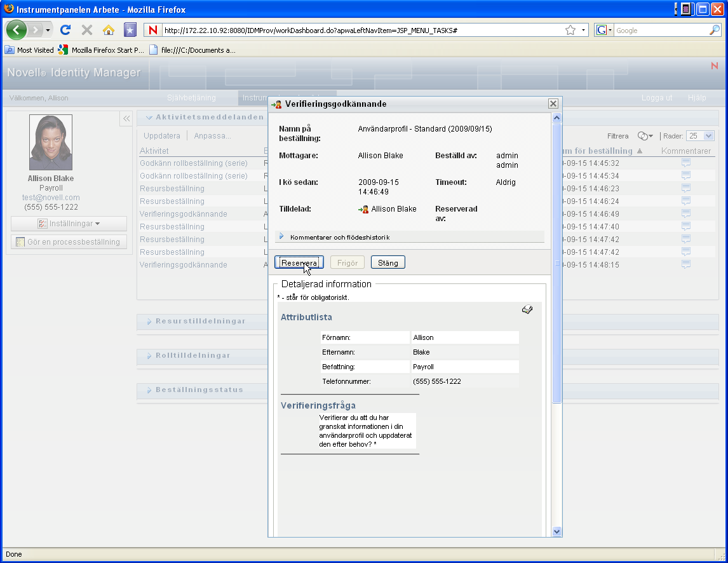Open Mozilla Firefox Start Page bookmark
The image size is (728, 563).
coord(102,50)
